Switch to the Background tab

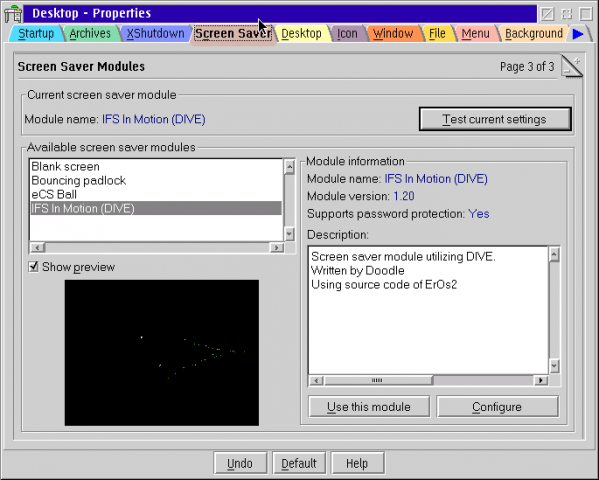534,34
